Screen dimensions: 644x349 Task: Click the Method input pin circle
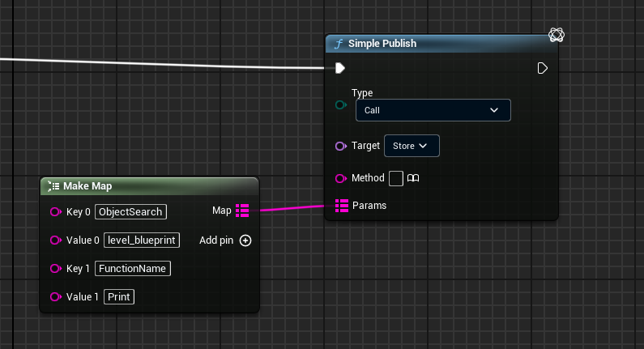click(340, 178)
